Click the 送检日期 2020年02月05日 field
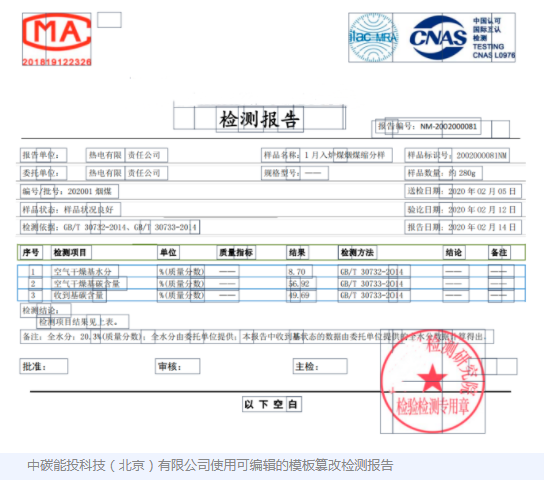This screenshot has height=480, width=544. click(463, 191)
